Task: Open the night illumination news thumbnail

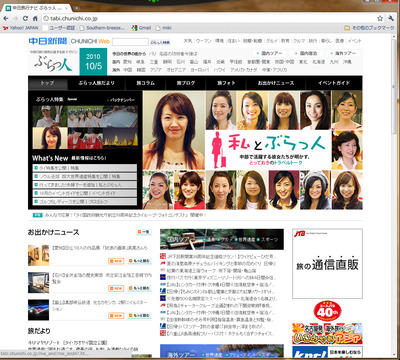Action: coord(38,310)
